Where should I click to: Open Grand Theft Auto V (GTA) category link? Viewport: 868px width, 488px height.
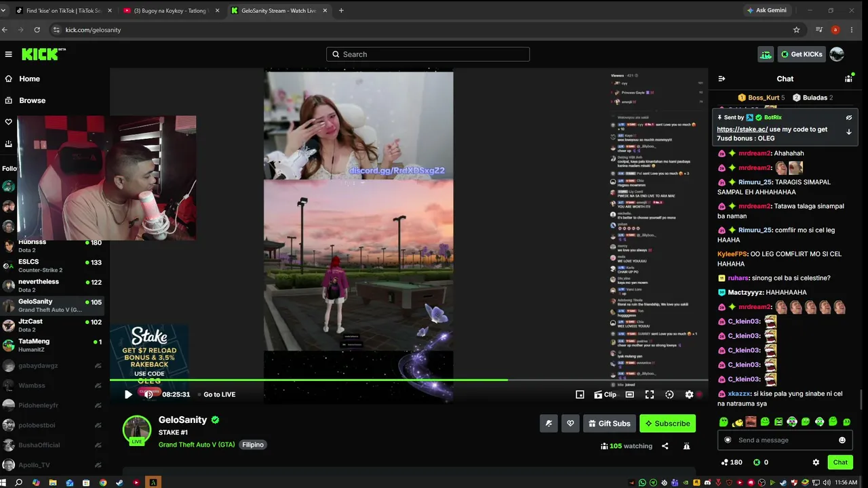pyautogui.click(x=197, y=445)
